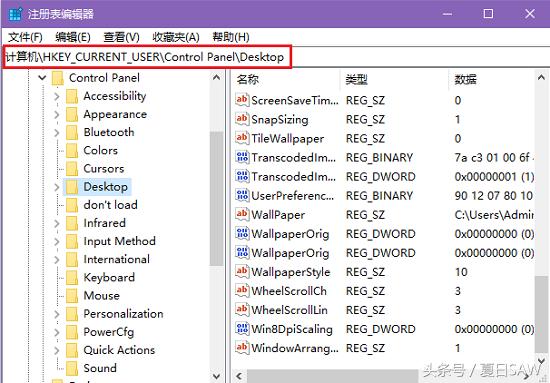Select the Personalization tree item
The image size is (550, 383).
pos(123,314)
